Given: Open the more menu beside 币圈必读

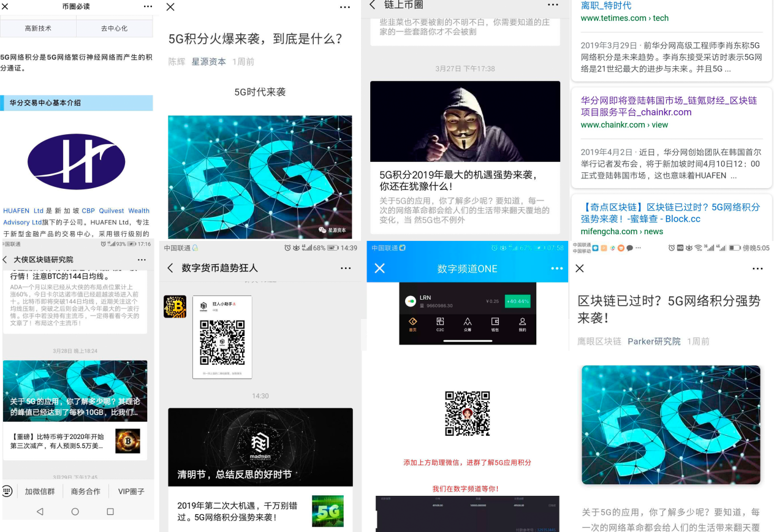Looking at the screenshot, I should [x=148, y=6].
